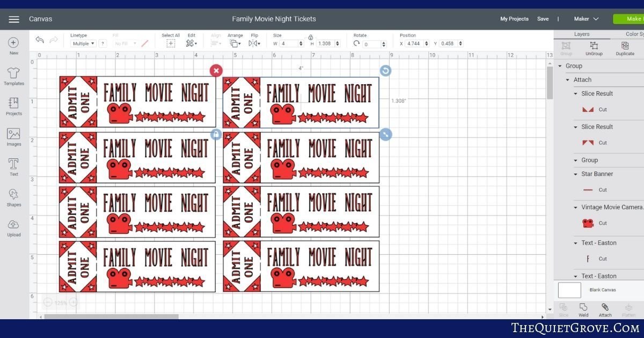Collapse the first Slice Result layer
The height and width of the screenshot is (338, 644).
pyautogui.click(x=576, y=94)
